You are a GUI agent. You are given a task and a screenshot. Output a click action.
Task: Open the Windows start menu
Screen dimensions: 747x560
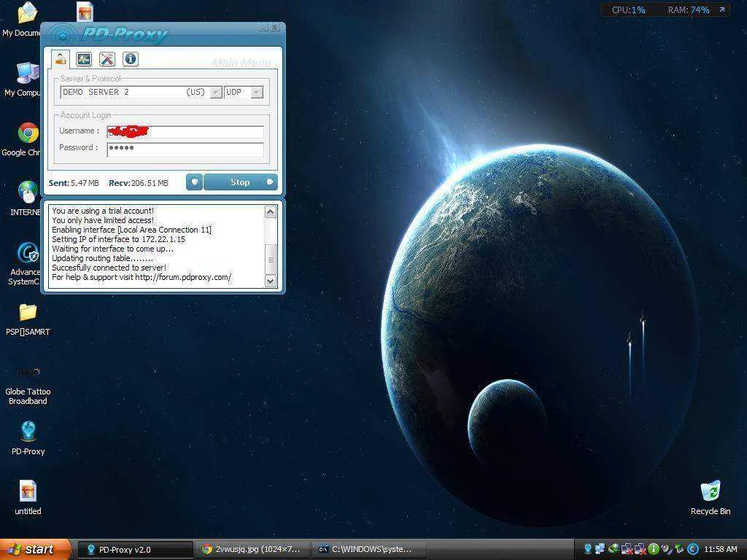pyautogui.click(x=35, y=550)
